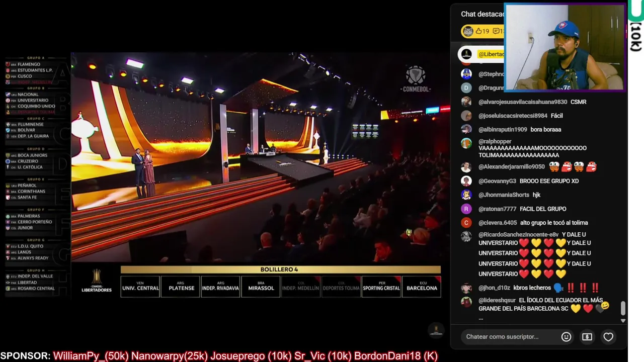Click SPORTING CRISTAL box in Bolillero 4
Viewport: 644px width, 362px height.
tap(381, 287)
